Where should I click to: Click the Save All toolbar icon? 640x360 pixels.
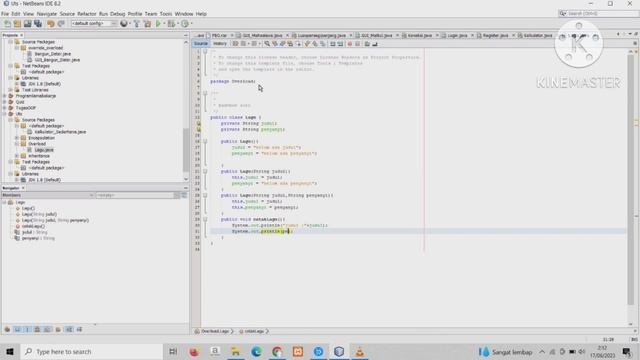[38, 24]
